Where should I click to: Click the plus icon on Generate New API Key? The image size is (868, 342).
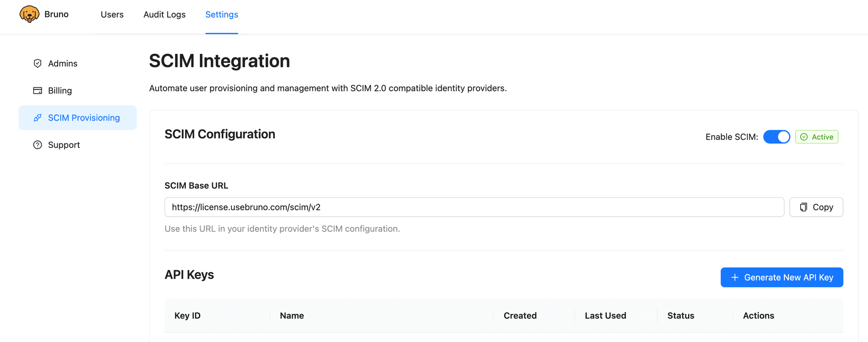pyautogui.click(x=735, y=277)
